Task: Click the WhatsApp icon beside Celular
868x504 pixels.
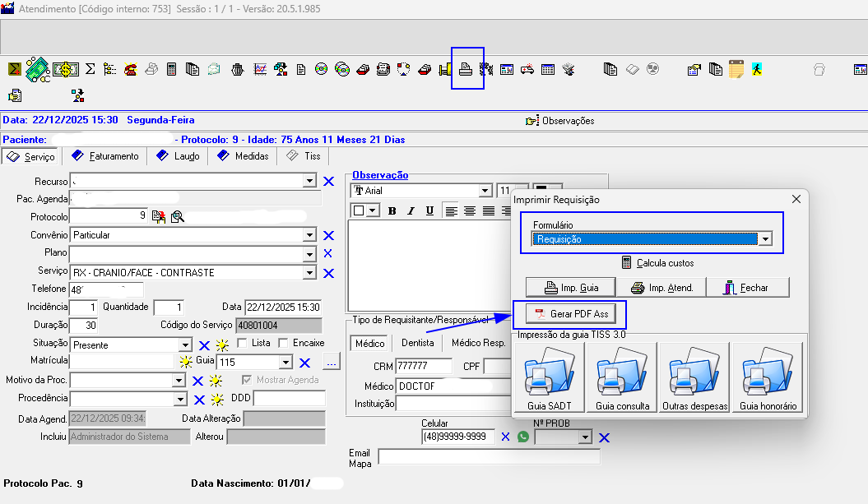Action: (523, 437)
